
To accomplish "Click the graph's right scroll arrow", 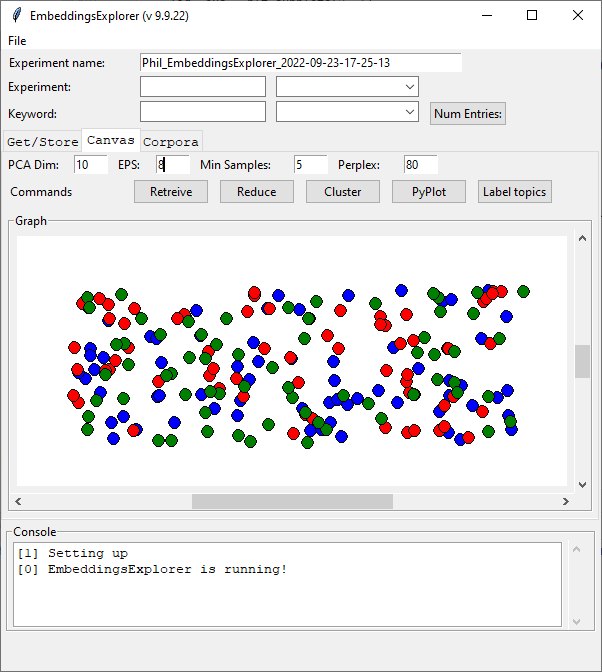I will [x=566, y=501].
